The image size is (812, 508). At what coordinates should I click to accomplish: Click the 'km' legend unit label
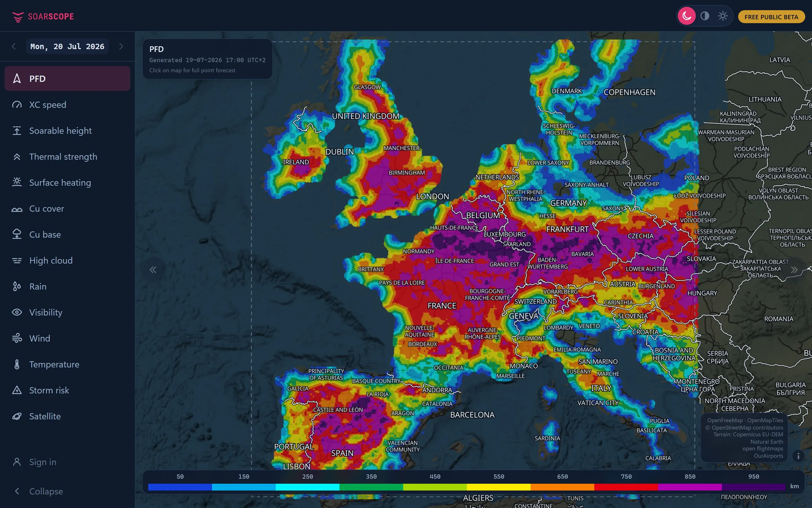point(794,486)
